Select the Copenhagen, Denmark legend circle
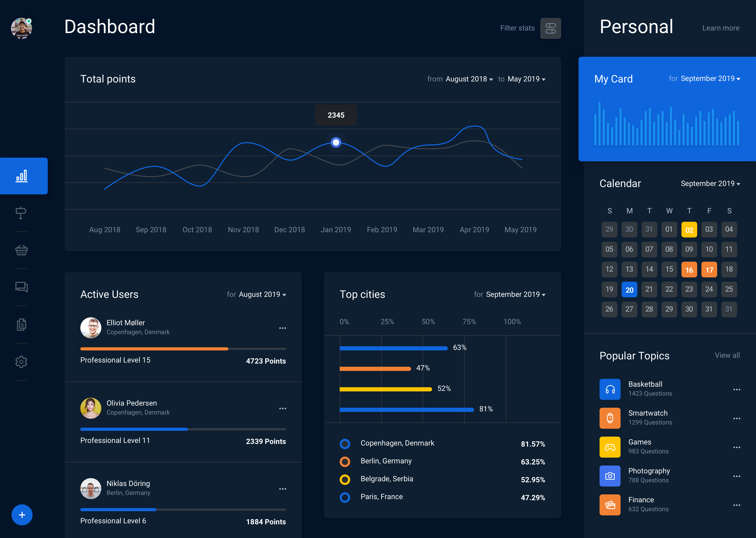 pyautogui.click(x=345, y=444)
